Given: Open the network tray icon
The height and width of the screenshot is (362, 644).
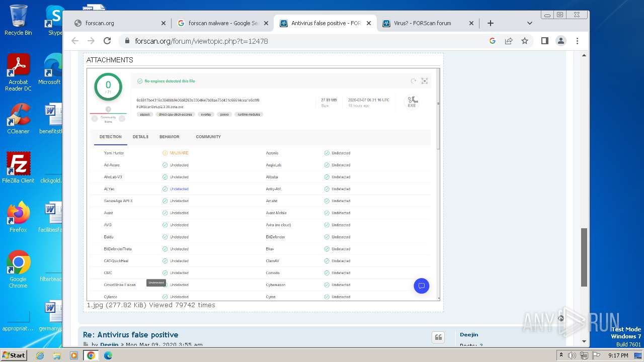Looking at the screenshot, I should coord(584,355).
